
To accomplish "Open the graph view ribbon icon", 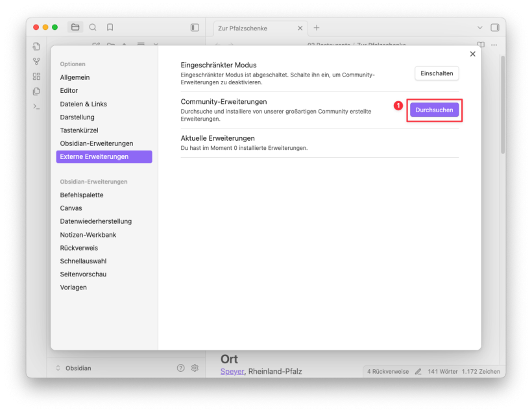I will click(x=36, y=62).
